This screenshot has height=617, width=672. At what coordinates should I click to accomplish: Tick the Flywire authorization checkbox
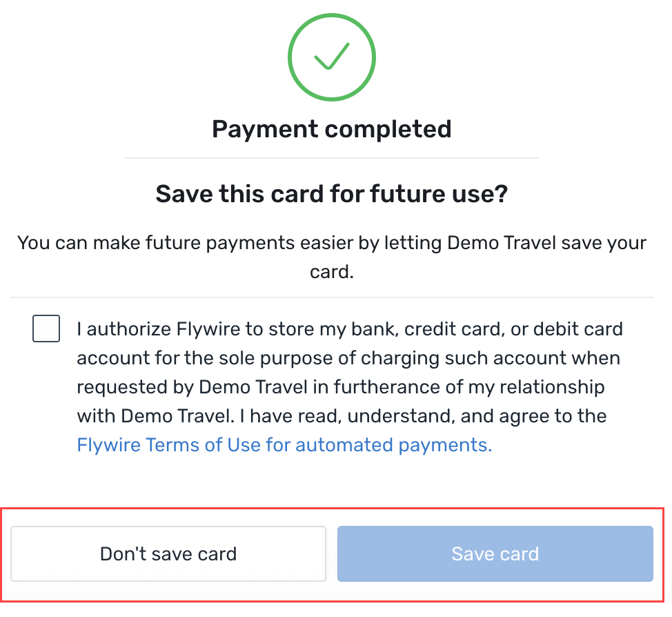46,329
